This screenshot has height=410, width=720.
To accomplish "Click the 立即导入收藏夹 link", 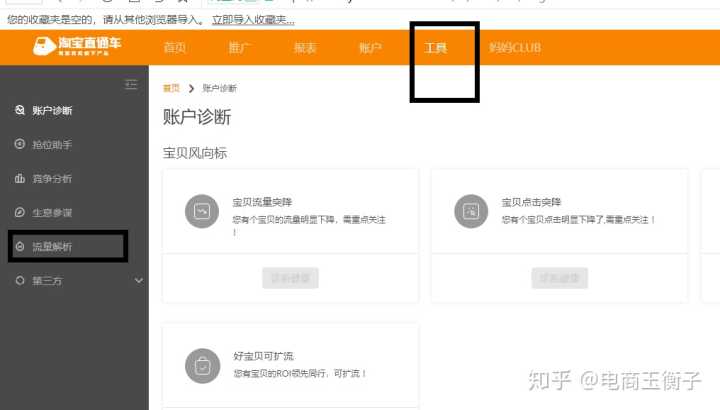I will pyautogui.click(x=253, y=20).
